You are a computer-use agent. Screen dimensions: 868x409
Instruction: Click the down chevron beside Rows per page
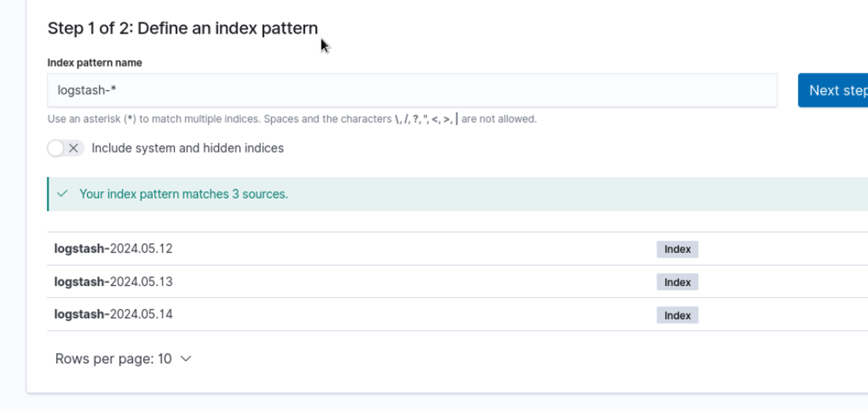(x=186, y=359)
